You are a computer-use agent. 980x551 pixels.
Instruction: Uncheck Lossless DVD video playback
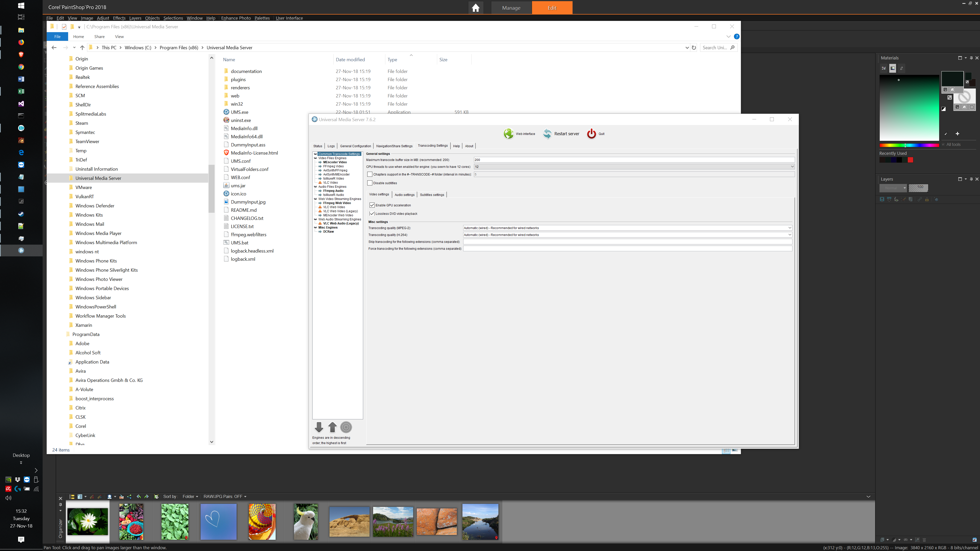click(x=372, y=214)
